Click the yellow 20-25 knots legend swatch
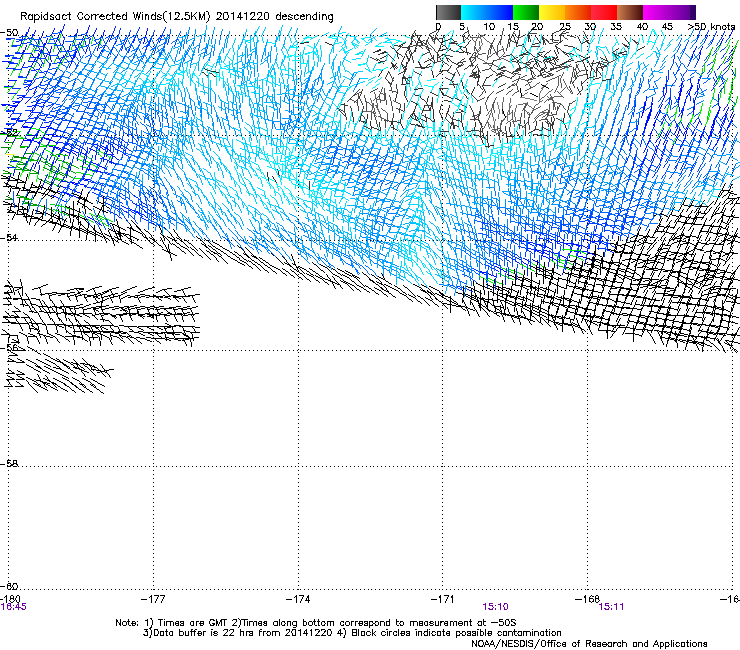Image resolution: width=740 pixels, height=650 pixels. coord(552,12)
